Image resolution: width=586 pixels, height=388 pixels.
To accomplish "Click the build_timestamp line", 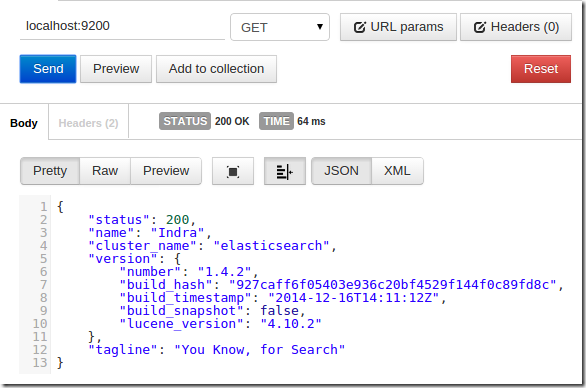I will coord(283,298).
